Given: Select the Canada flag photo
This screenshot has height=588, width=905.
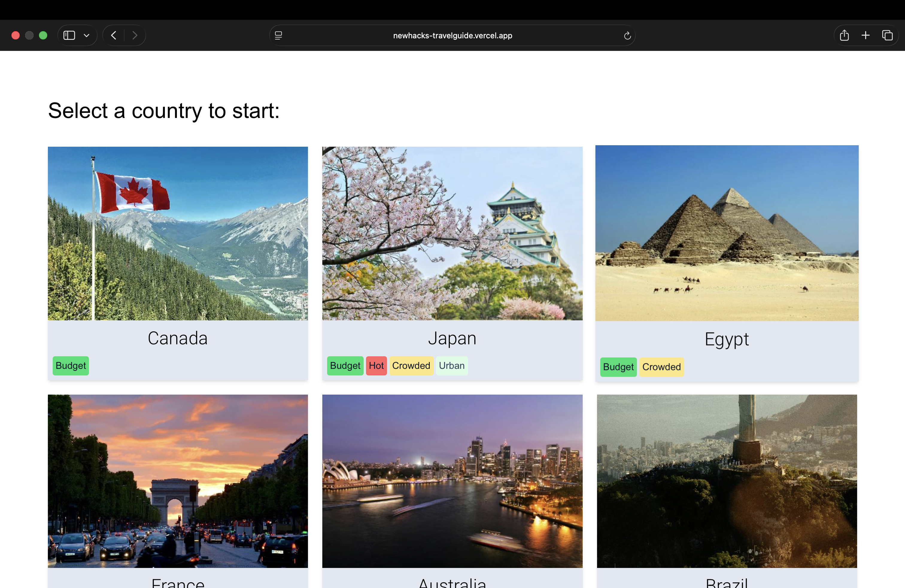Looking at the screenshot, I should (x=177, y=233).
